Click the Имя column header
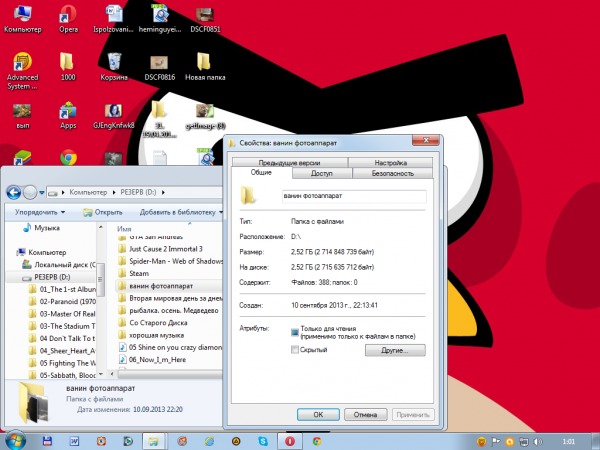The image size is (600, 450). [x=124, y=229]
